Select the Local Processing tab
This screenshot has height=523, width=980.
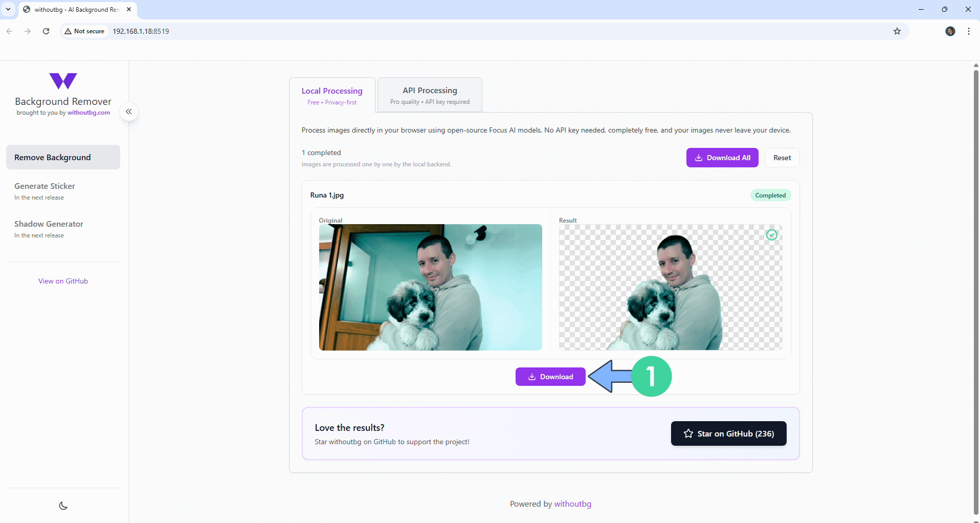click(332, 95)
